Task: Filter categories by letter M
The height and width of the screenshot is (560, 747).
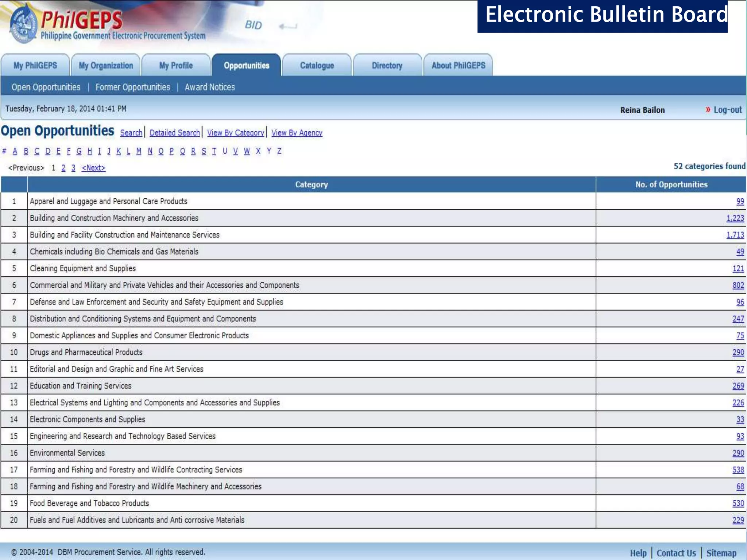Action: click(x=139, y=151)
